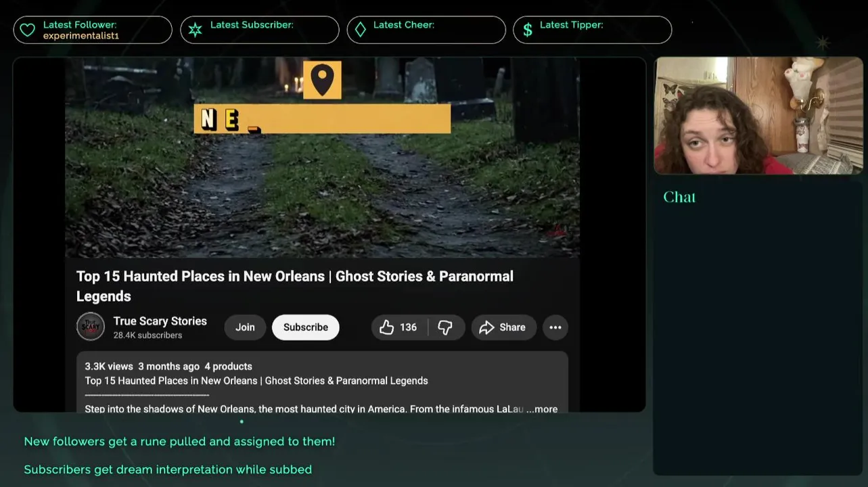Open the three-dot more actions menu

(x=555, y=327)
